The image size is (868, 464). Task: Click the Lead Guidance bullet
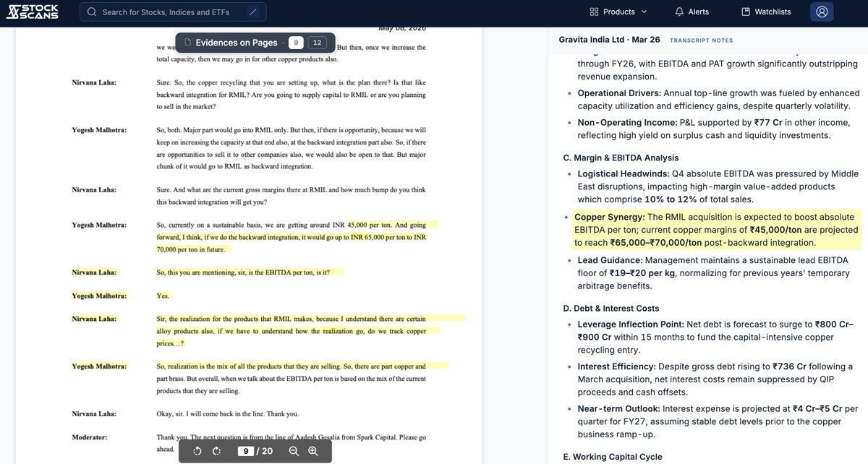tap(712, 272)
